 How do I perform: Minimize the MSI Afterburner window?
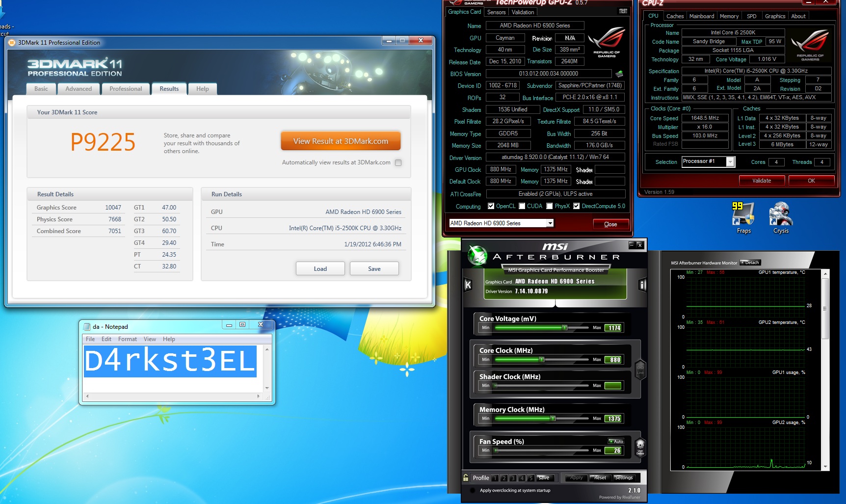pos(632,244)
